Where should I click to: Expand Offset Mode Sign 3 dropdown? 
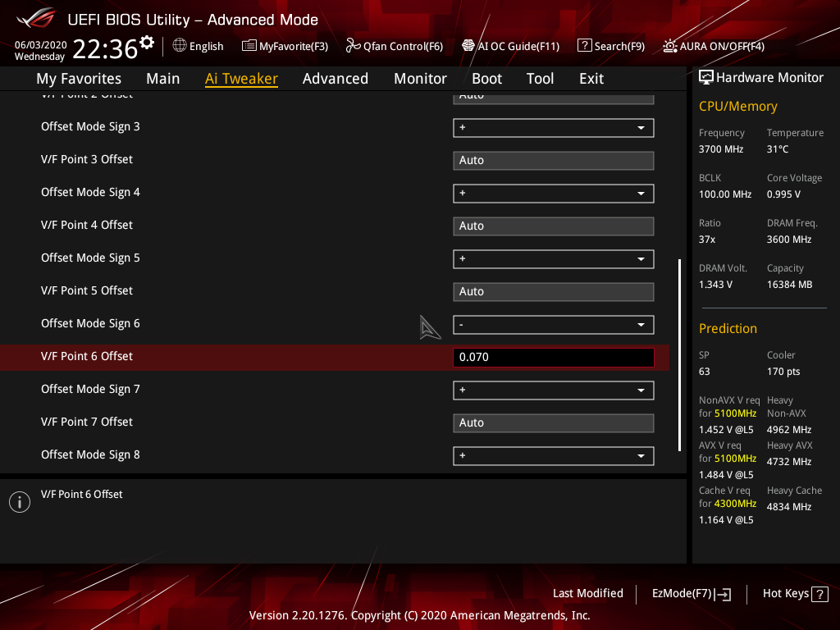(x=554, y=128)
